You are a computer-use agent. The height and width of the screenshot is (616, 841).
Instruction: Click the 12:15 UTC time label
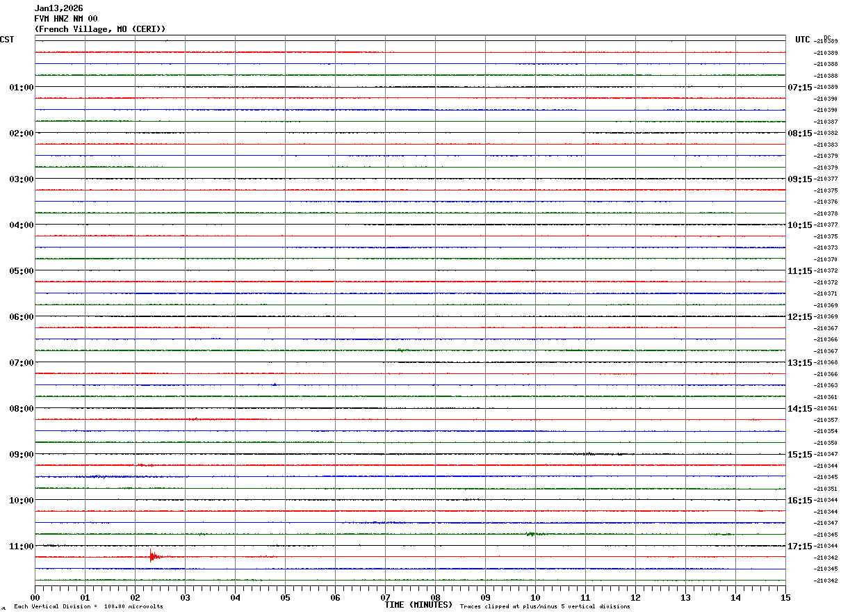[800, 316]
